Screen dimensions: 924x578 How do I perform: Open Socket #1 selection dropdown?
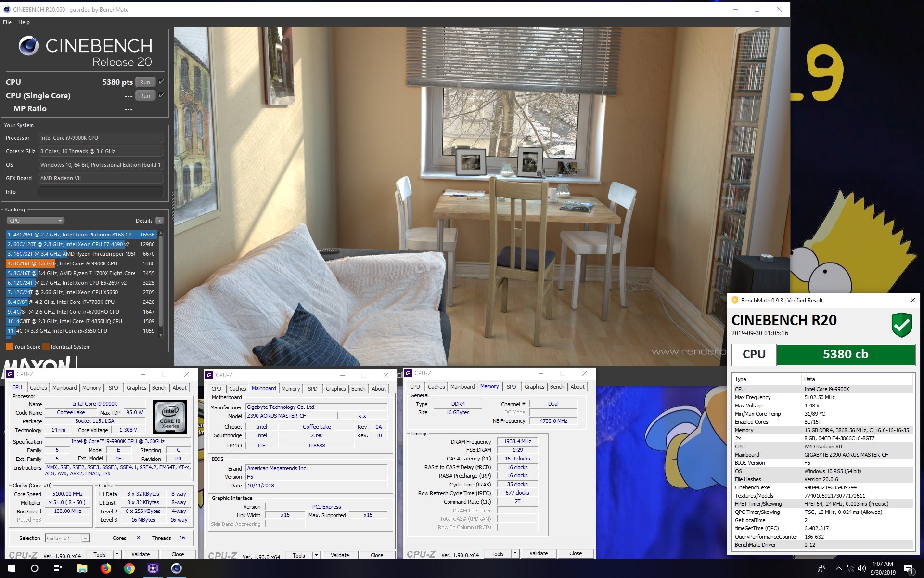click(67, 538)
